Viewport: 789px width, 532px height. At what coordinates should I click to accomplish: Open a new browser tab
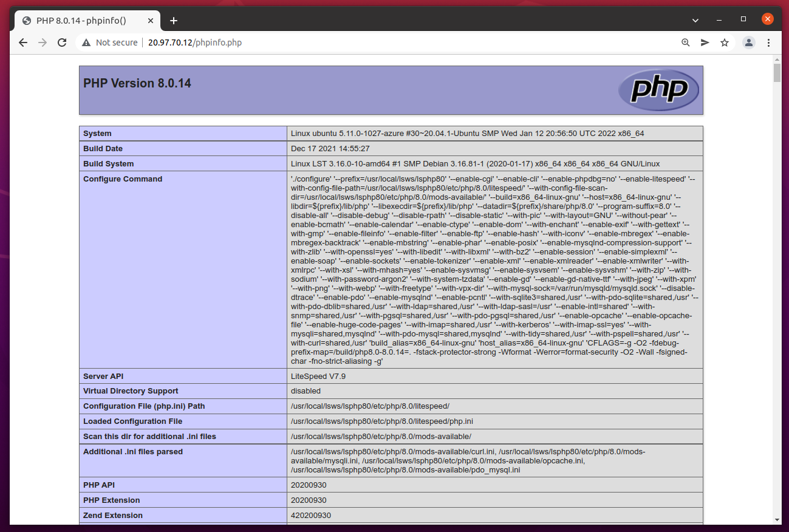coord(174,21)
